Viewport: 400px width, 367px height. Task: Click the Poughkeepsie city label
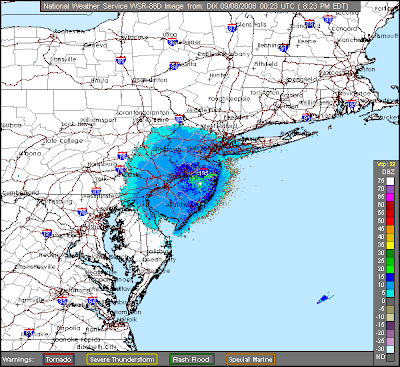tap(229, 99)
